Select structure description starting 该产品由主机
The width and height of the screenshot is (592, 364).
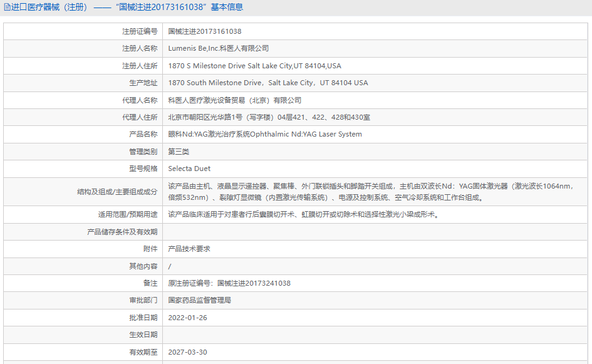[x=370, y=192]
